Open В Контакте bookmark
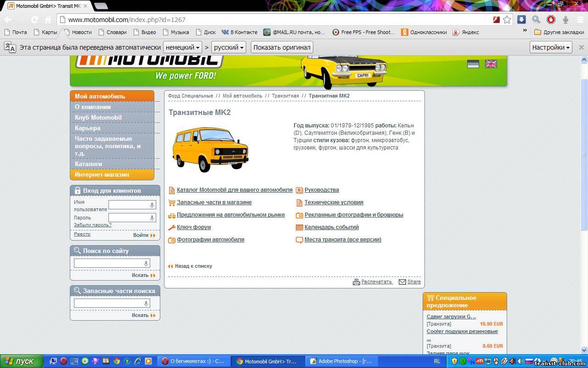This screenshot has height=368, width=588. (x=239, y=32)
